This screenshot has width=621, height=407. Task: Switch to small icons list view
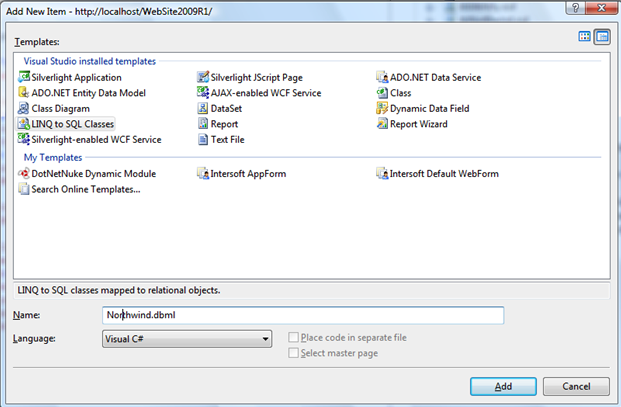602,37
